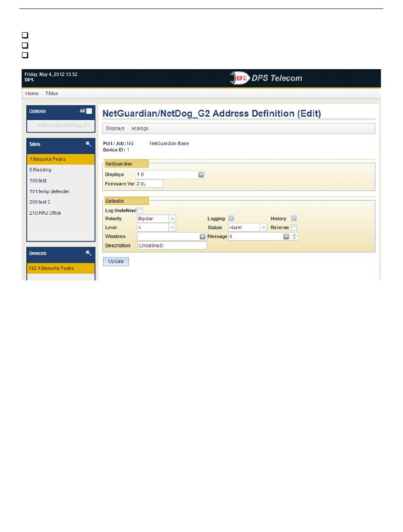This screenshot has width=403, height=532.
Task: Click the Firmware Ver input field
Action: 149,183
